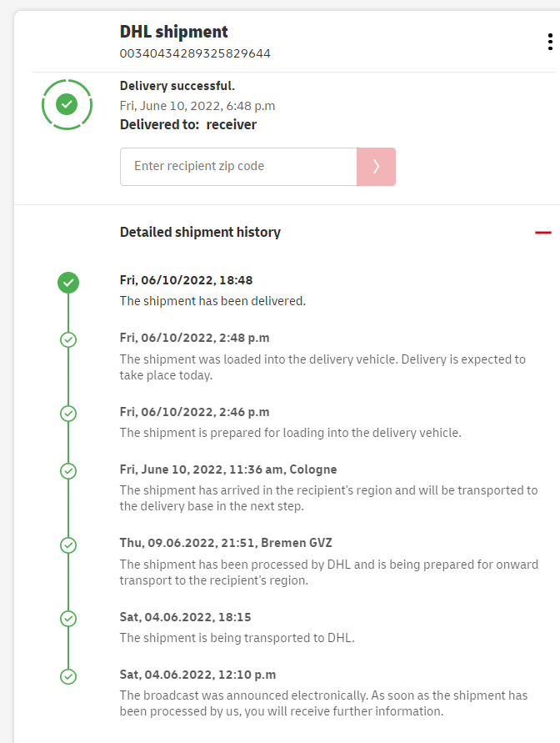Image resolution: width=560 pixels, height=743 pixels.
Task: Click checkmark icon for electronically announced event
Action: [69, 676]
